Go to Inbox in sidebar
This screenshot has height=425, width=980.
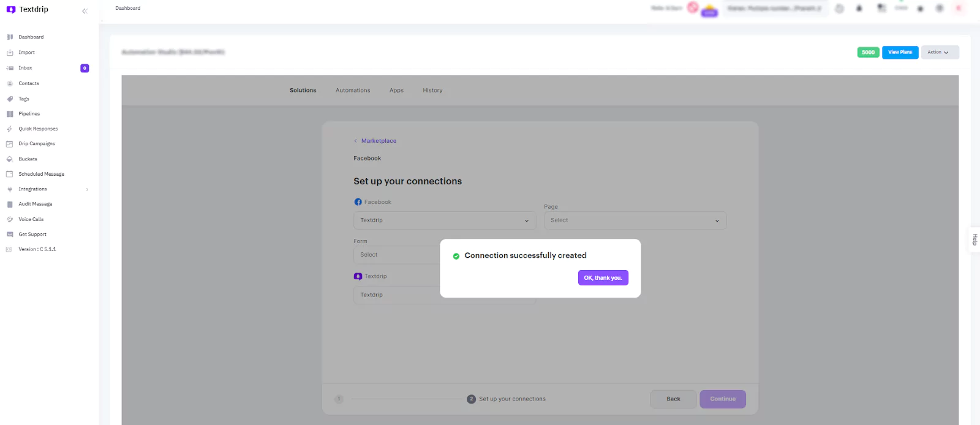[25, 68]
